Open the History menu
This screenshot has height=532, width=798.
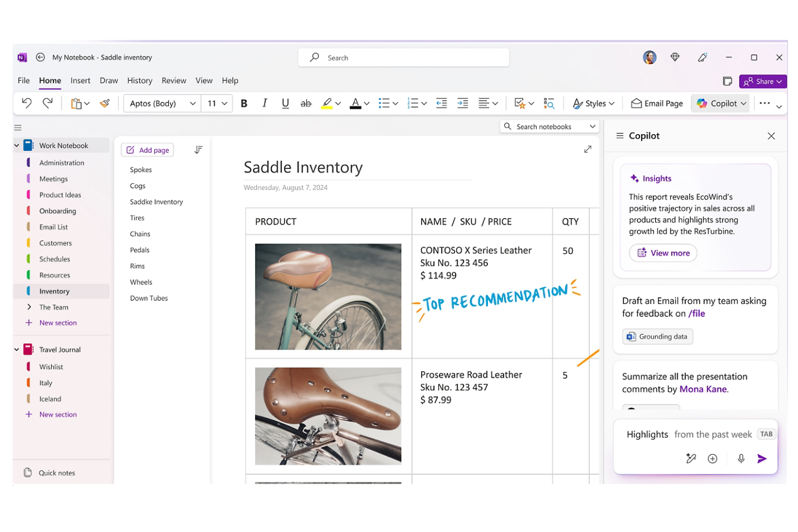(139, 80)
